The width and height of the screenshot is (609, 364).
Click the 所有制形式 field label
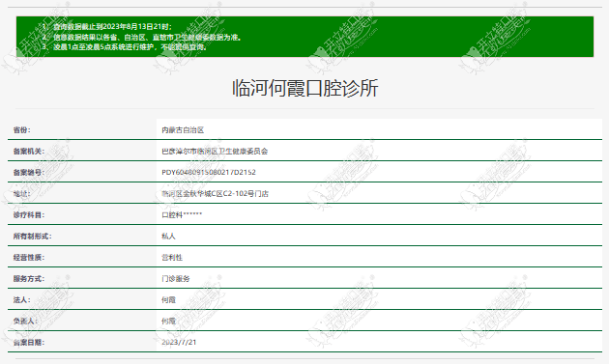click(x=32, y=236)
